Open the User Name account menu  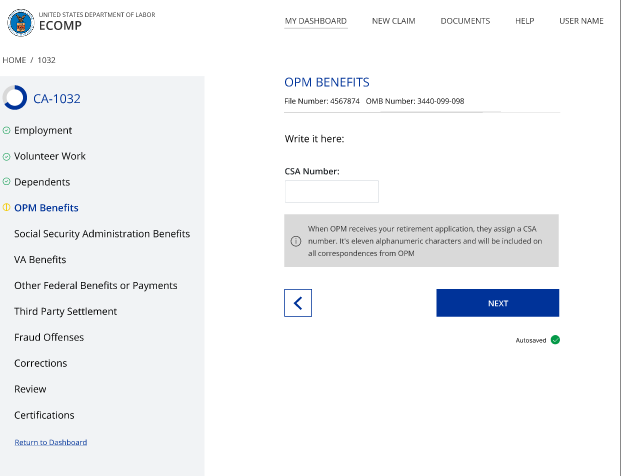tap(581, 21)
